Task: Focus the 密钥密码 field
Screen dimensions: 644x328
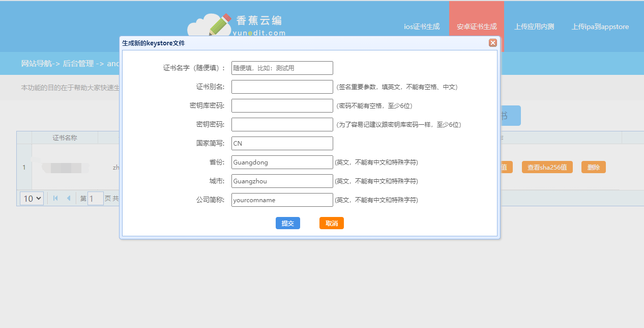Action: point(282,125)
